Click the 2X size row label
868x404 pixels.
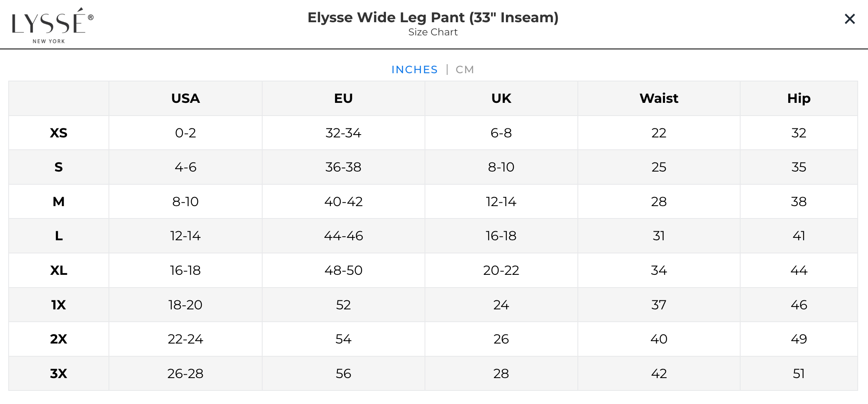click(58, 339)
